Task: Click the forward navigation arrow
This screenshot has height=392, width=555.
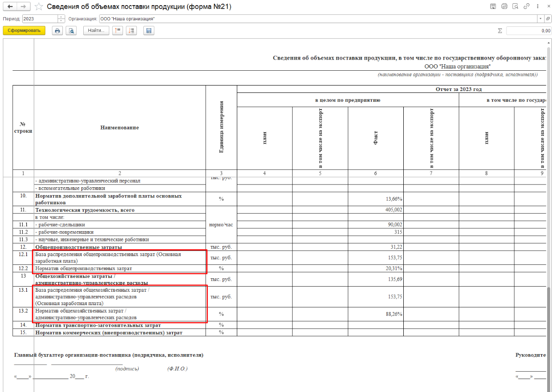Action: pos(24,6)
